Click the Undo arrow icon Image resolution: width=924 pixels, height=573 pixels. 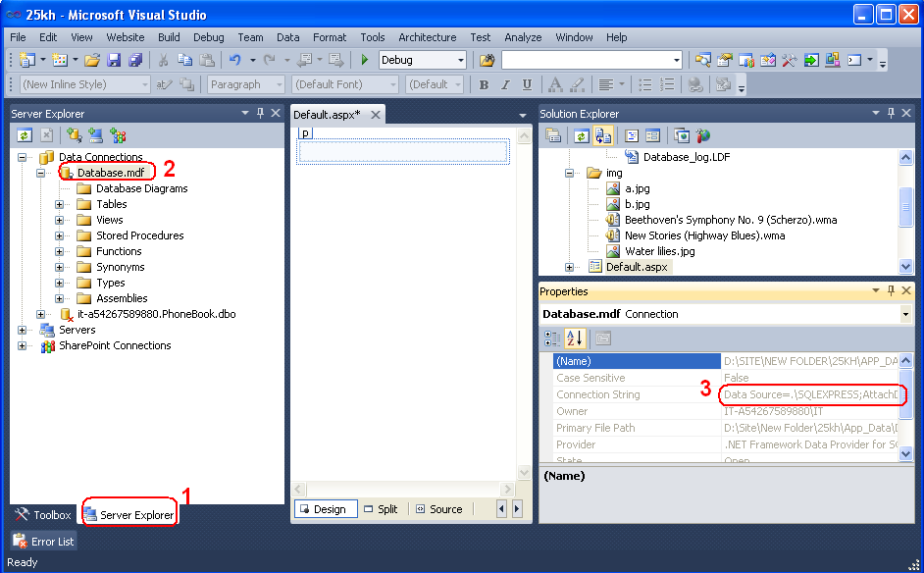click(x=235, y=60)
